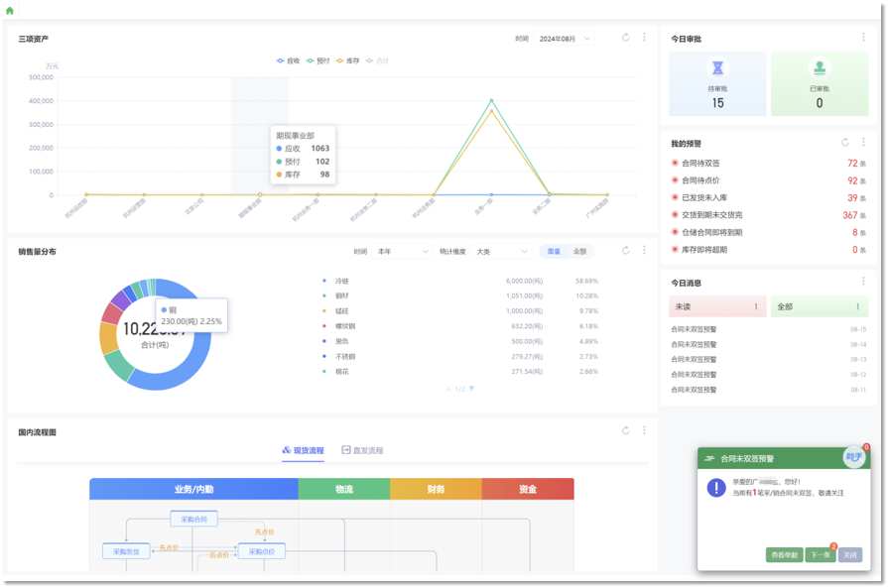Click the 待审批 hourglass icon
888x588 pixels.
pyautogui.click(x=717, y=68)
